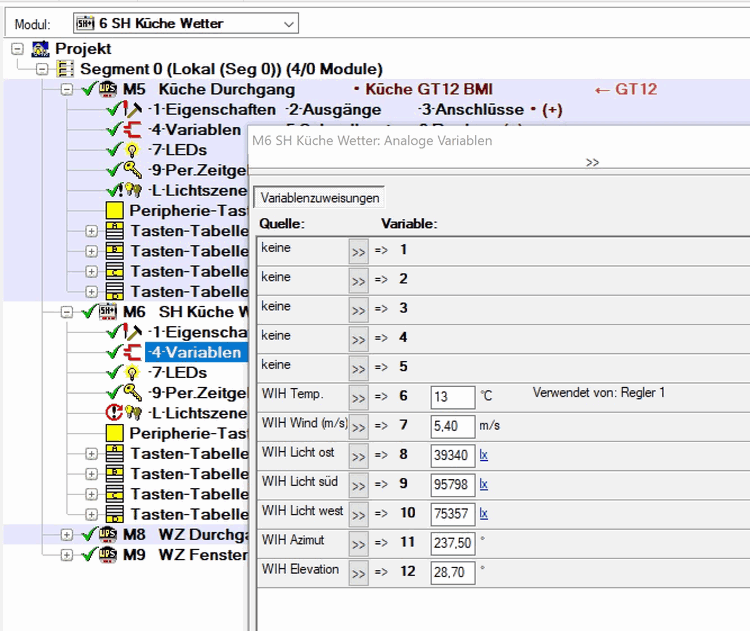Click the variable 7 wind value field

[452, 426]
